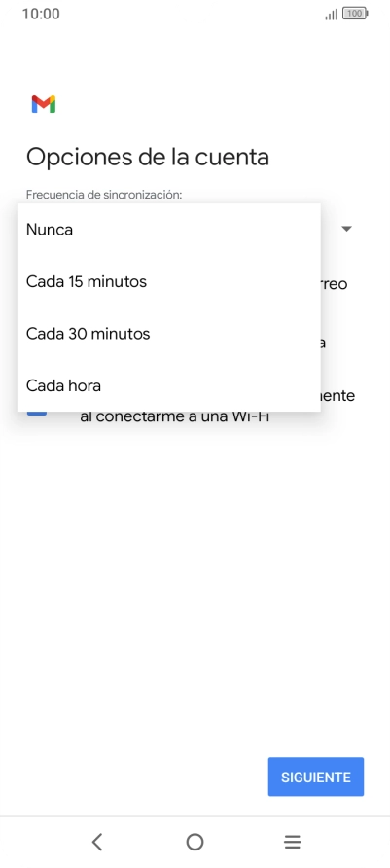Tap the cut-off 'ente' text beside dropdown
The height and width of the screenshot is (868, 390).
coord(337,396)
